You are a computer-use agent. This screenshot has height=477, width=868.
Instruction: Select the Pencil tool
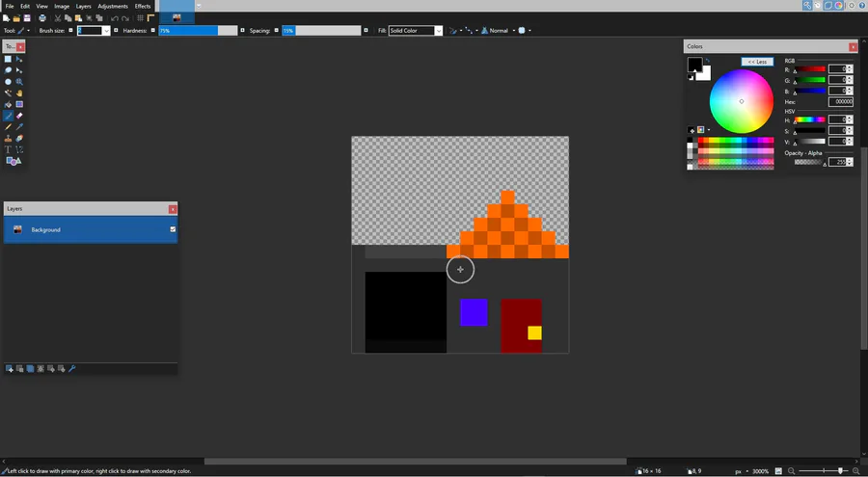pos(8,127)
